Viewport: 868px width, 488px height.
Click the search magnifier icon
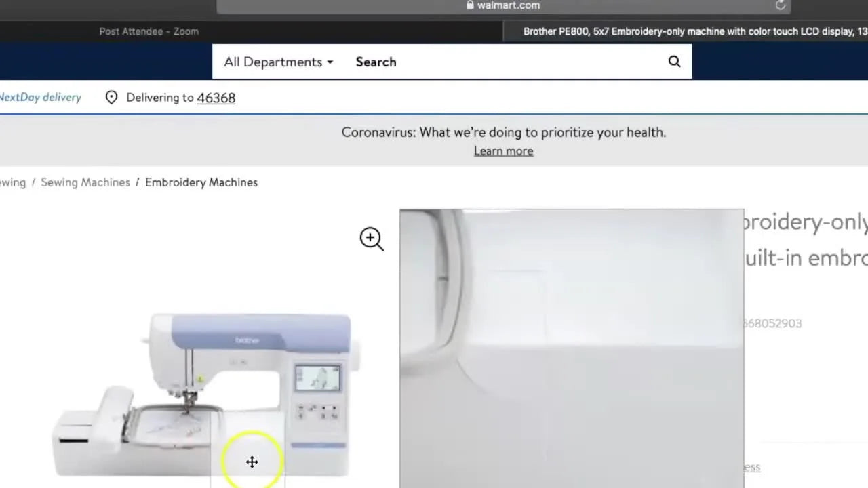pyautogui.click(x=674, y=62)
